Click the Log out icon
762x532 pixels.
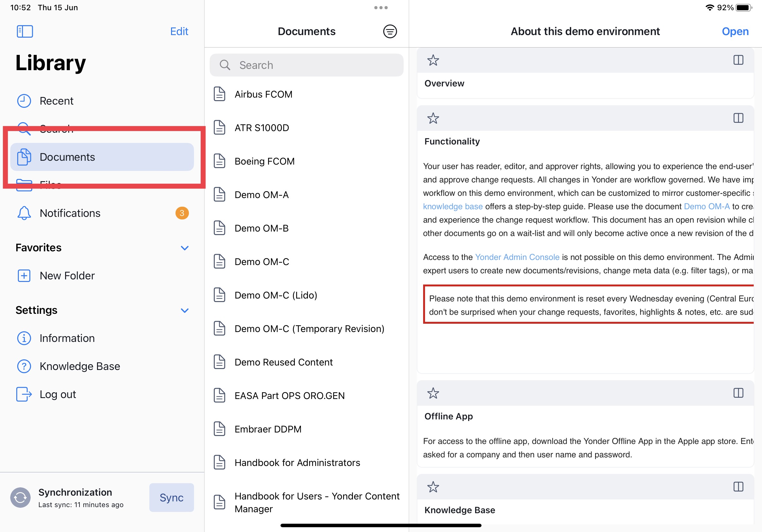coord(24,394)
